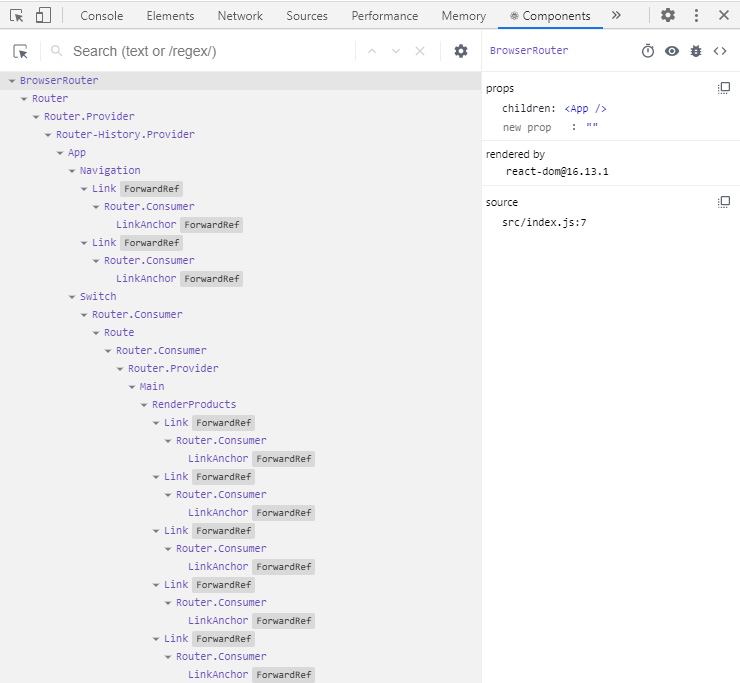Image resolution: width=740 pixels, height=683 pixels.
Task: Select first Link under Navigation
Action: pyautogui.click(x=104, y=188)
